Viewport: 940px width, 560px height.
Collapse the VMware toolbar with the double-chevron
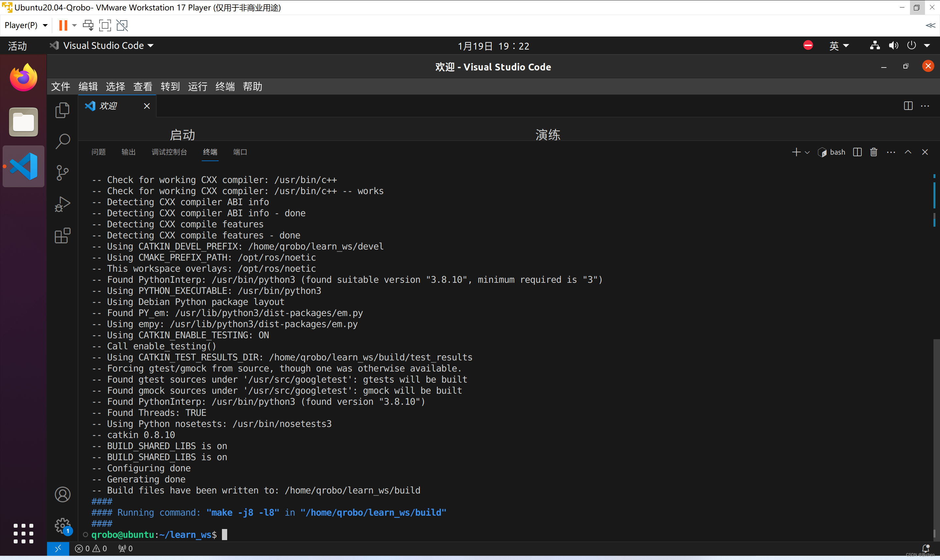[x=930, y=25]
